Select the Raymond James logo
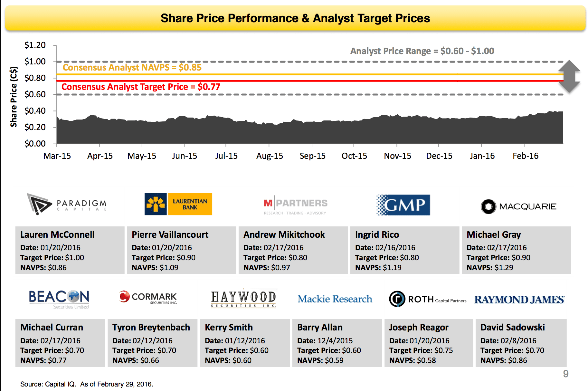Screen dimensions: 588x391 coord(519,300)
